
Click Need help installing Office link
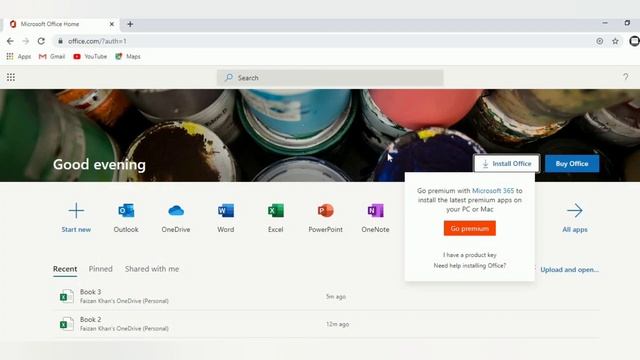(x=470, y=265)
